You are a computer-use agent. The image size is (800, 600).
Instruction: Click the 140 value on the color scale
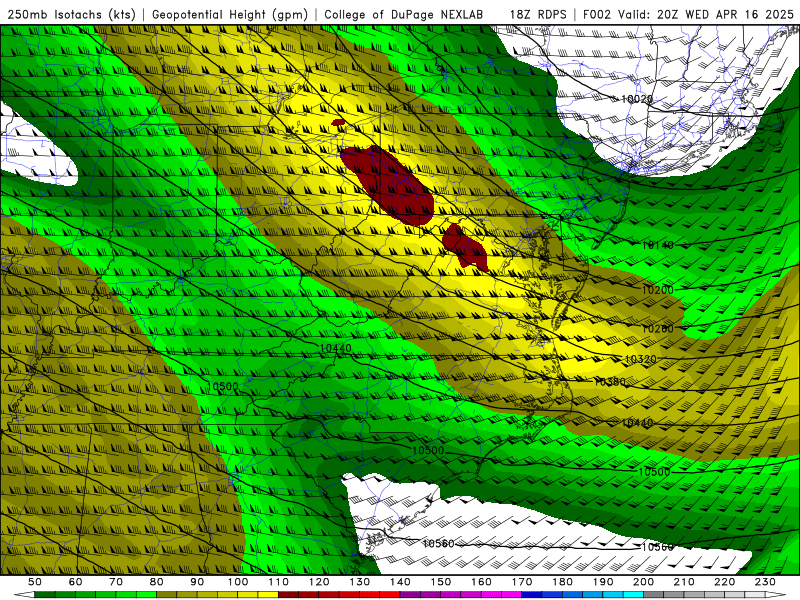401,582
